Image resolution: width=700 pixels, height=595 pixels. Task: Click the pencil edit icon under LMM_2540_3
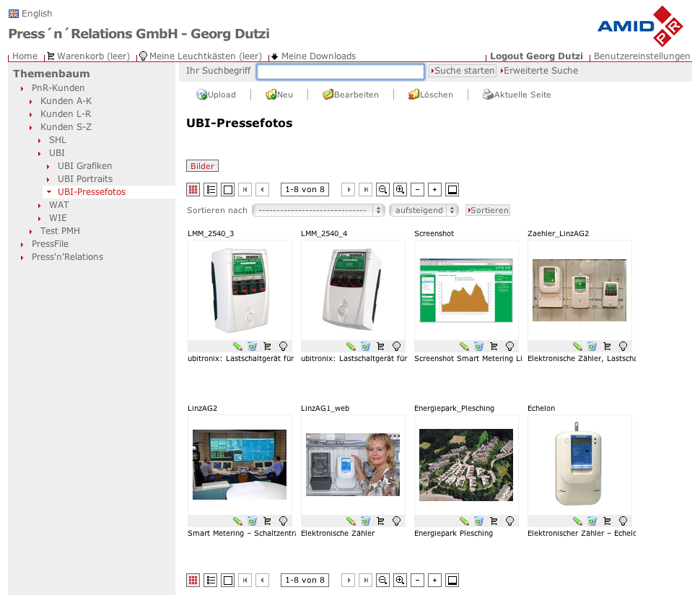click(237, 347)
